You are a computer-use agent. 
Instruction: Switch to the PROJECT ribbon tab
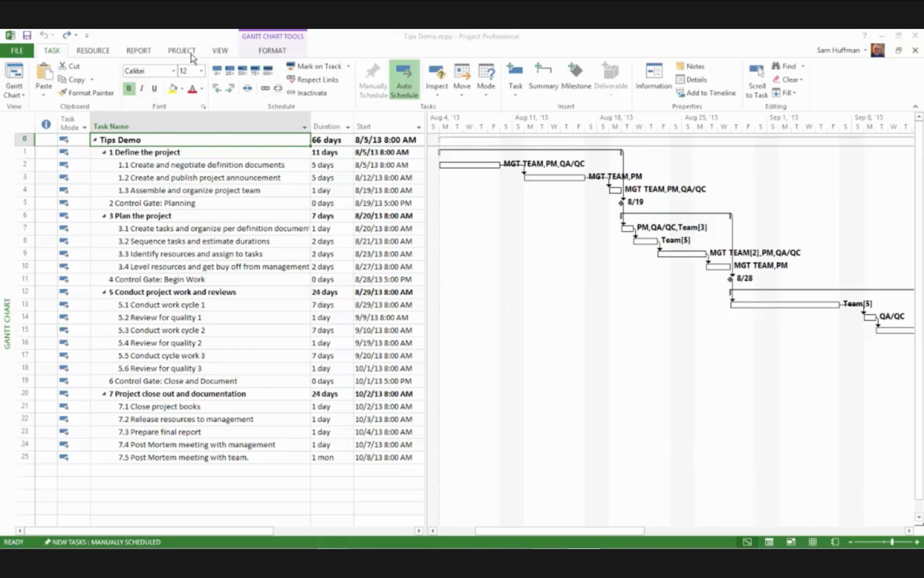(x=181, y=50)
